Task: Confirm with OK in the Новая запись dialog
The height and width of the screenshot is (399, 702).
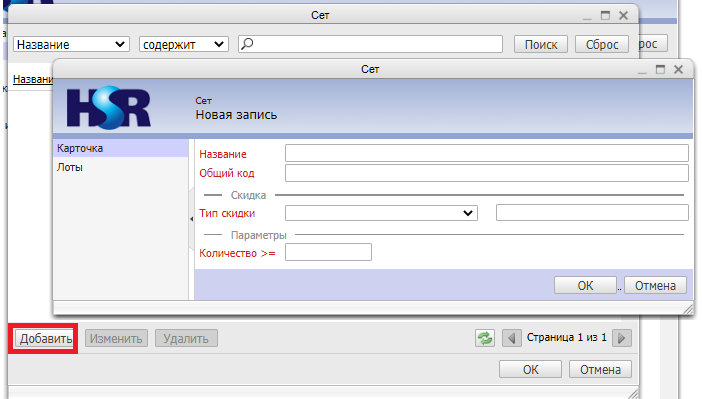Action: pos(585,285)
